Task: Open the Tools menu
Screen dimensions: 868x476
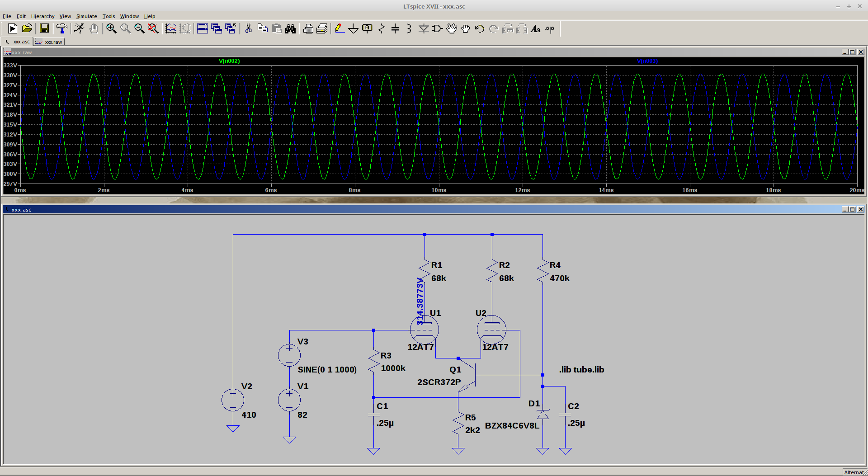Action: (x=108, y=16)
